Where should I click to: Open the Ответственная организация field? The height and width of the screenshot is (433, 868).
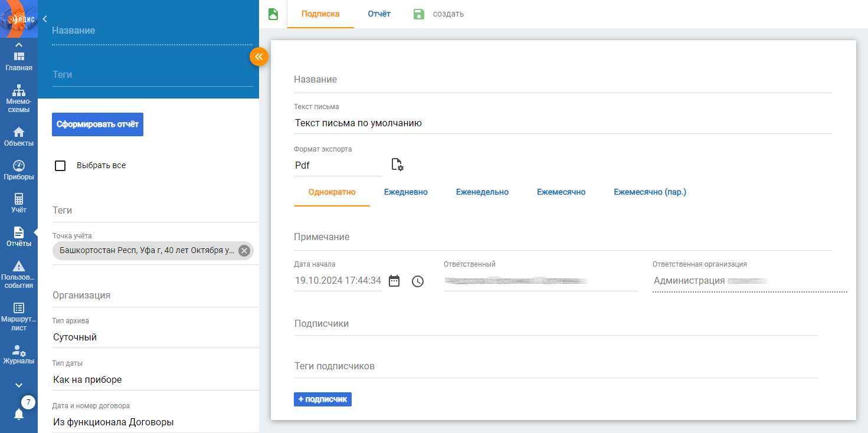749,281
